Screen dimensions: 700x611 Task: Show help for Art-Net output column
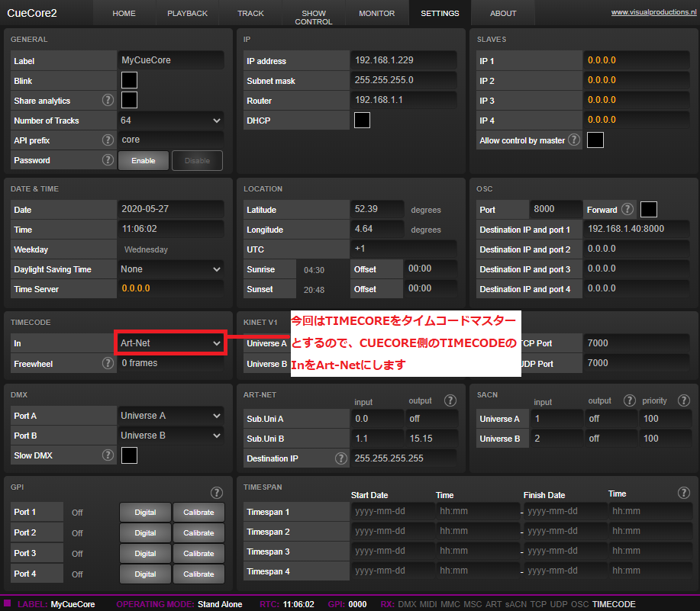[x=450, y=400]
